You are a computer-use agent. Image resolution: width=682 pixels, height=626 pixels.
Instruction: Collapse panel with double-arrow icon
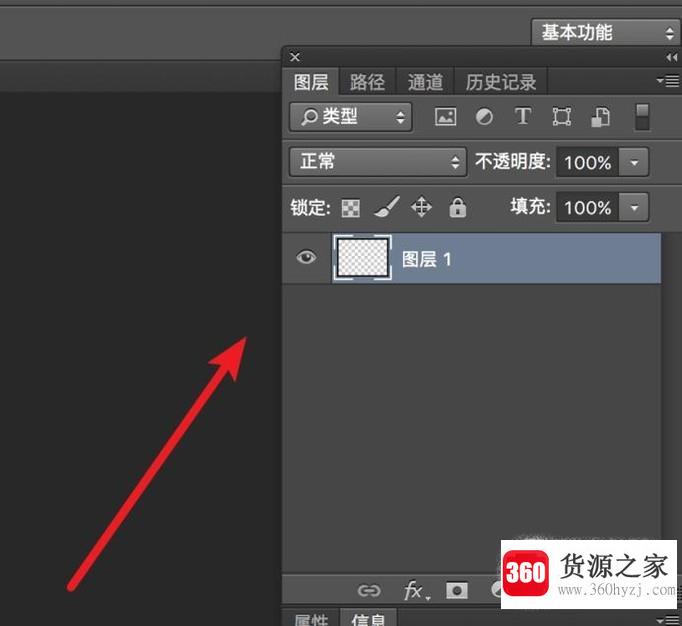tap(671, 57)
